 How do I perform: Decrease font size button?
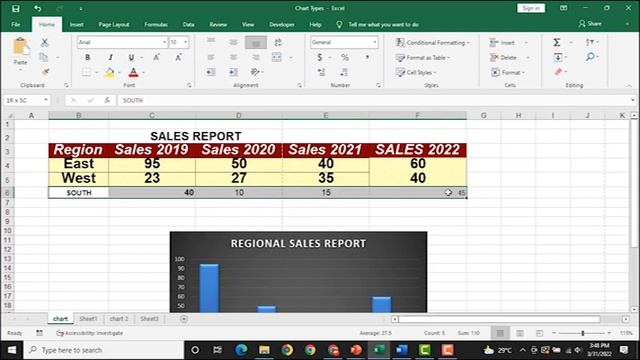click(178, 58)
